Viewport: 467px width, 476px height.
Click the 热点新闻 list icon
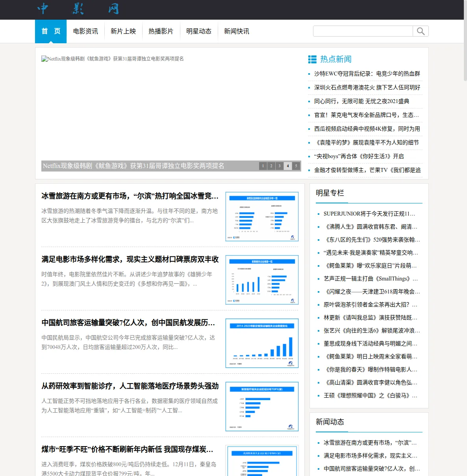coord(312,59)
